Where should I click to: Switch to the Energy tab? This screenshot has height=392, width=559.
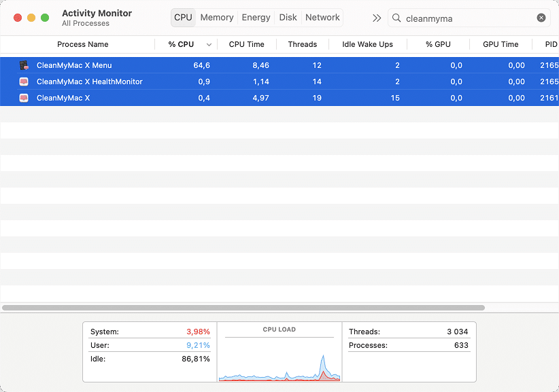click(x=256, y=18)
